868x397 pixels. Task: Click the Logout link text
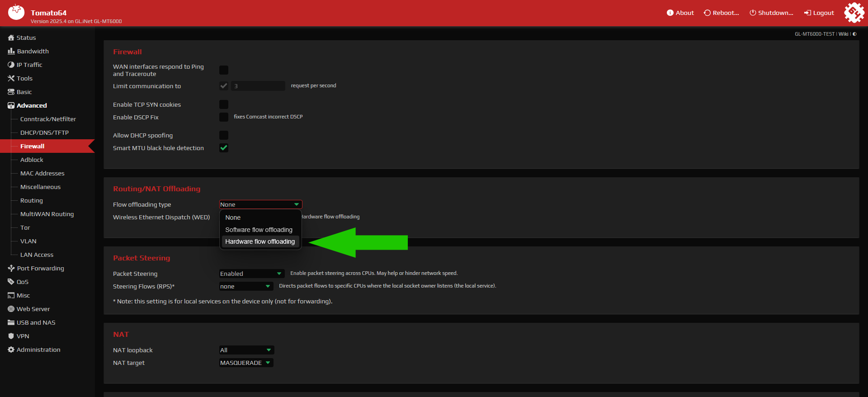[x=823, y=13]
